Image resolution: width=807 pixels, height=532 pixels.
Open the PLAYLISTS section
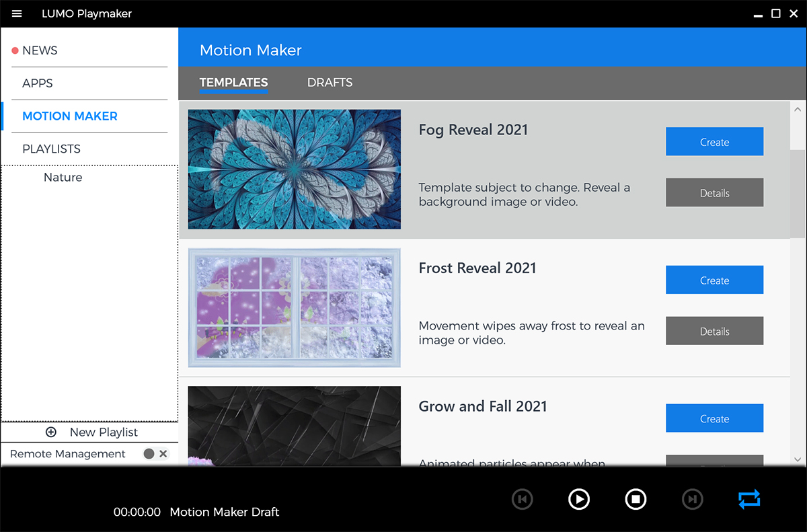[51, 149]
